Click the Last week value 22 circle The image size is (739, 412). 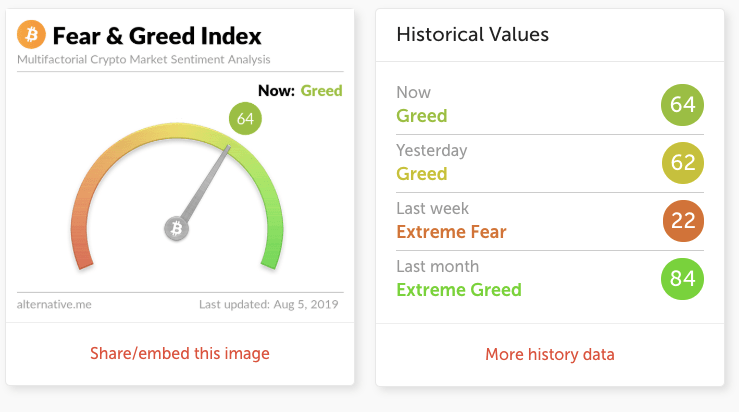coord(683,220)
